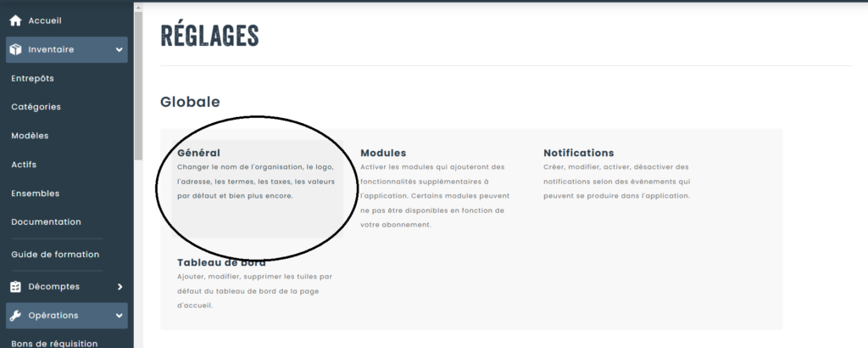This screenshot has width=868, height=348.
Task: Open the Actifs sidebar entry
Action: [x=24, y=165]
